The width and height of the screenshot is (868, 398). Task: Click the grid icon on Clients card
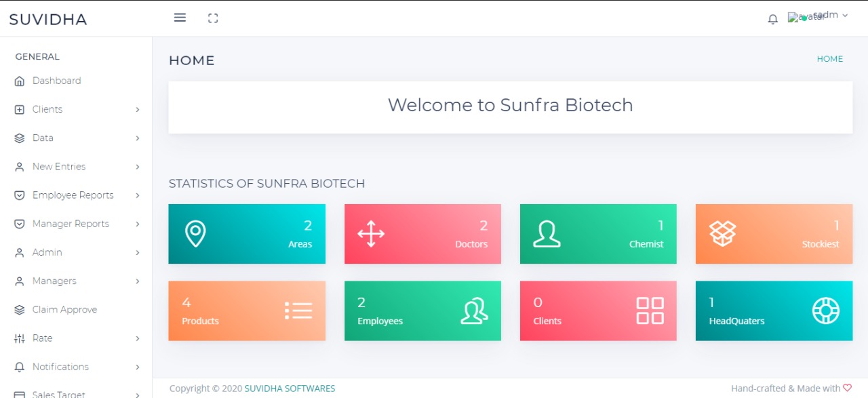tap(650, 311)
